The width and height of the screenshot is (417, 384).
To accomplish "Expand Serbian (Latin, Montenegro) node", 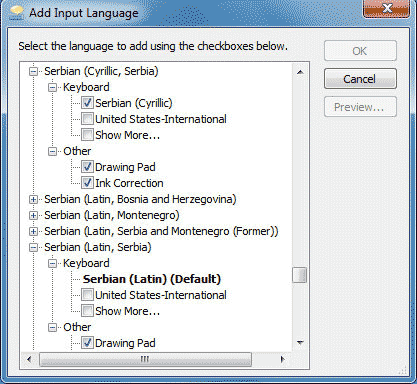I will click(x=33, y=215).
